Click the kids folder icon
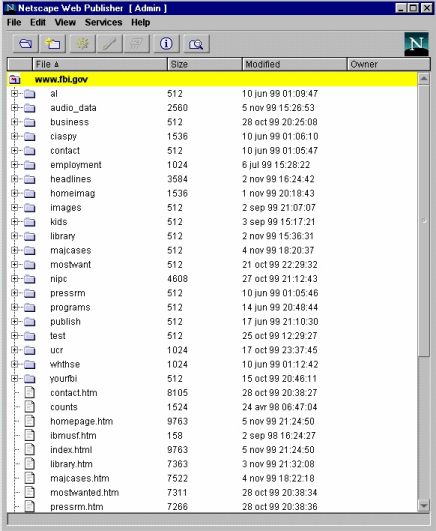 tap(29, 222)
